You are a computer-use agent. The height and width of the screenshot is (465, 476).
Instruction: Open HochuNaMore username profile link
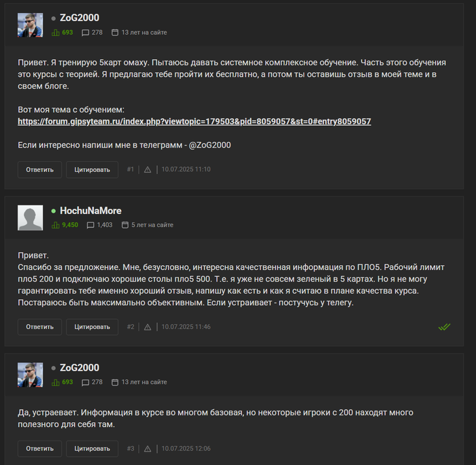tap(90, 211)
